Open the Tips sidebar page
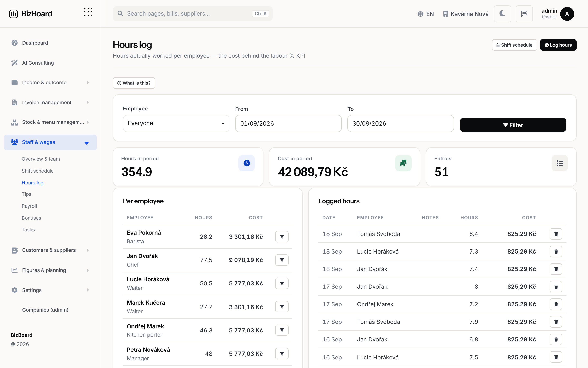The image size is (588, 368). tap(27, 194)
